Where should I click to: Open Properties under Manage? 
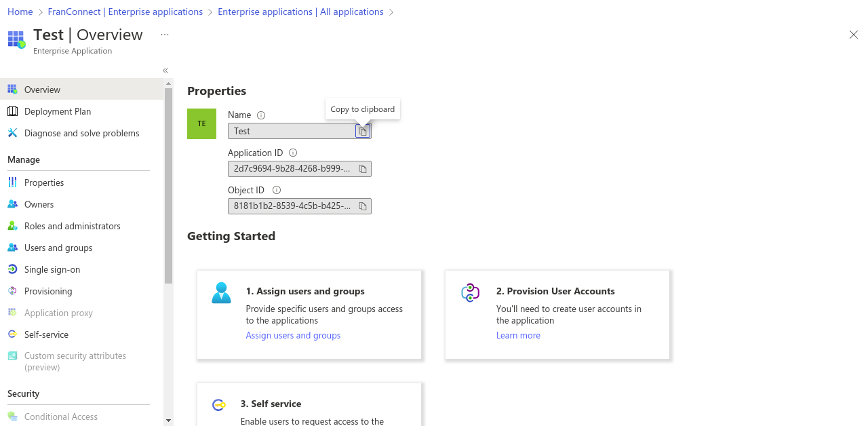click(x=81, y=182)
